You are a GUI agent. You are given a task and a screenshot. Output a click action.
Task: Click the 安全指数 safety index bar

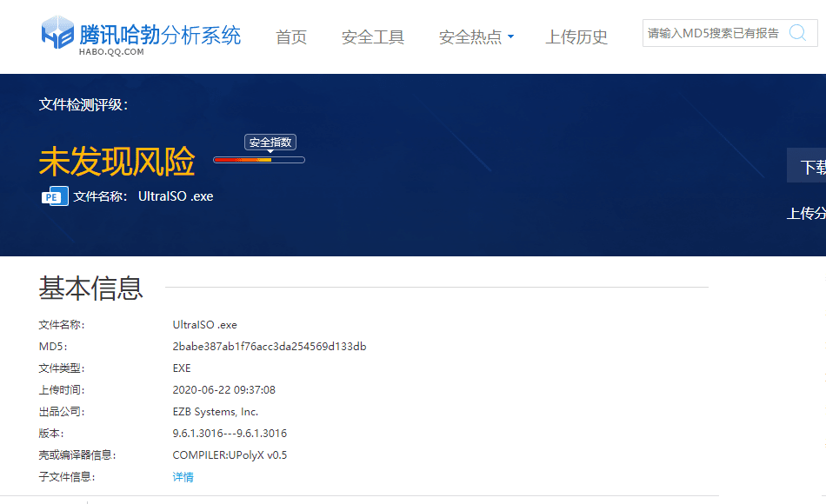tap(258, 160)
